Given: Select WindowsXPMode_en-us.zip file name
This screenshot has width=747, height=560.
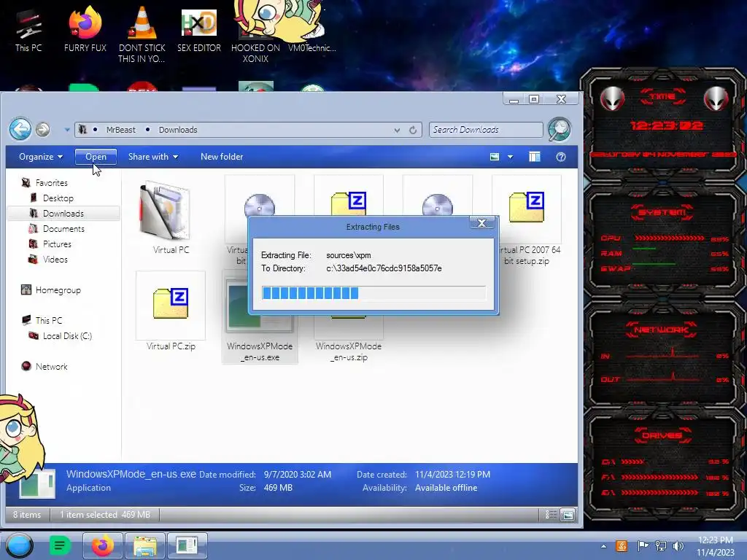Looking at the screenshot, I should pyautogui.click(x=348, y=351).
